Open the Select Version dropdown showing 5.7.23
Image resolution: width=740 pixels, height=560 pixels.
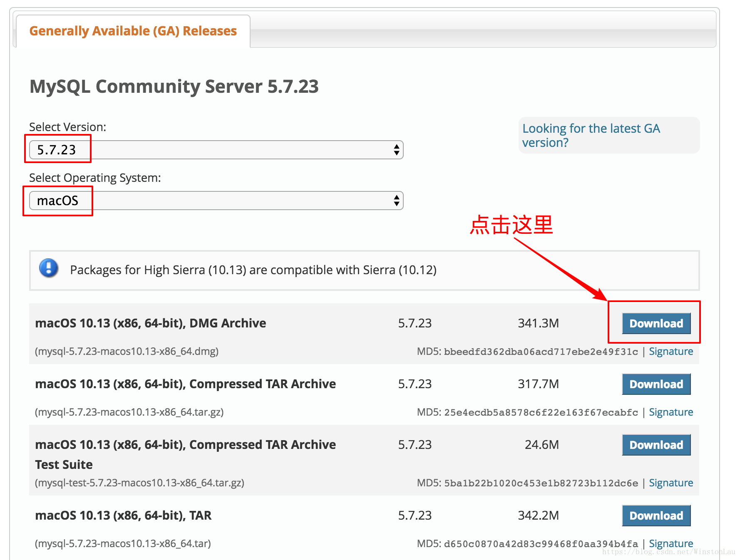[216, 150]
